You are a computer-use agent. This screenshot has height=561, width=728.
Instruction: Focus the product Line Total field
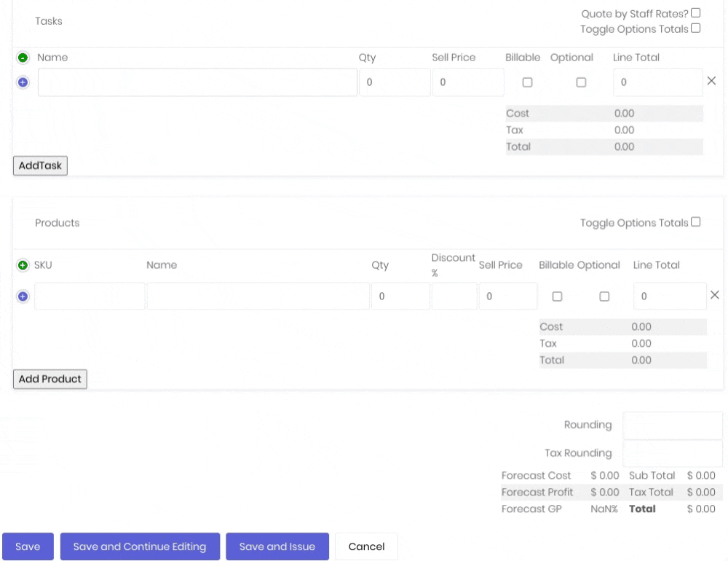click(x=670, y=296)
